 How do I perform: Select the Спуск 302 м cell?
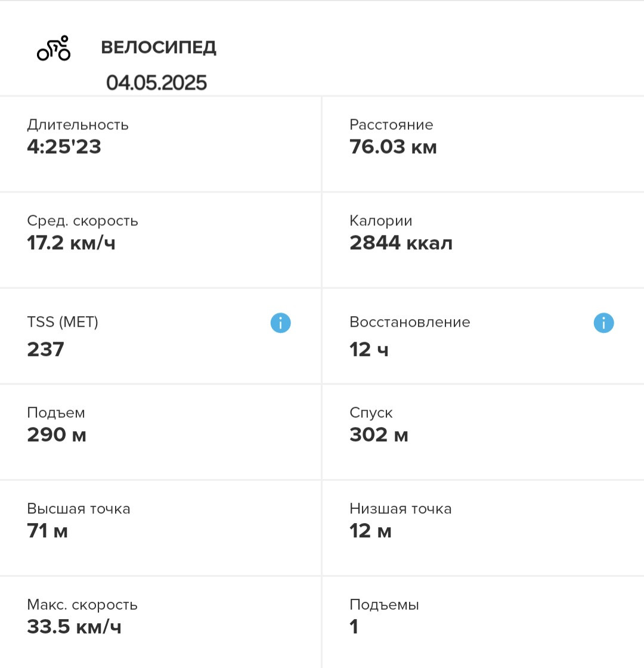coord(484,432)
